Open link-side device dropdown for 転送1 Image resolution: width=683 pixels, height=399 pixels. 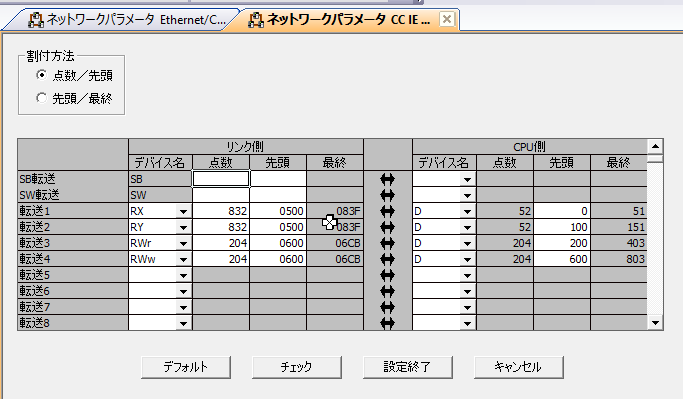click(x=183, y=211)
